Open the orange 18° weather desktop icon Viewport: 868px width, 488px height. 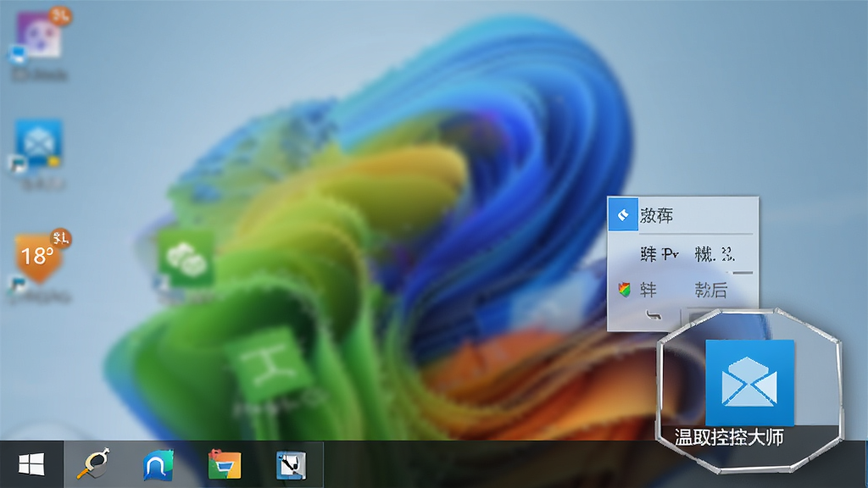click(40, 258)
